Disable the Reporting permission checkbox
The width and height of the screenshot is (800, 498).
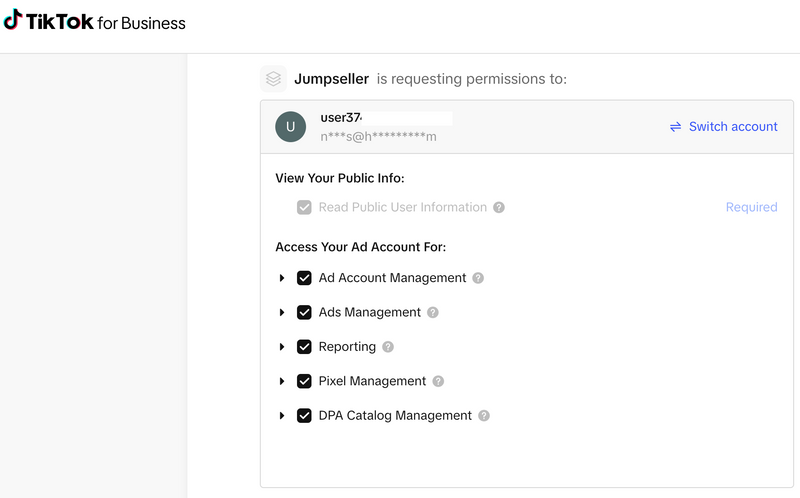click(304, 347)
